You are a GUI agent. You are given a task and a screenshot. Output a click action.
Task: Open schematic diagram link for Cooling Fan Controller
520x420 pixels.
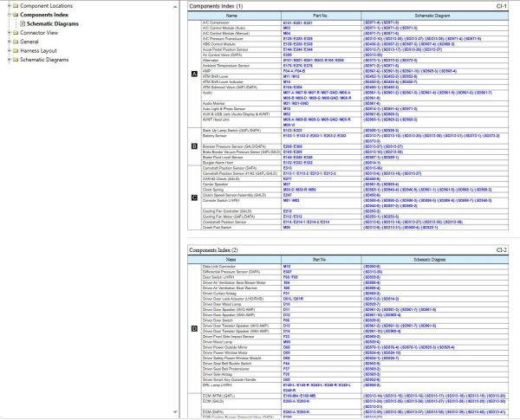[x=372, y=210]
